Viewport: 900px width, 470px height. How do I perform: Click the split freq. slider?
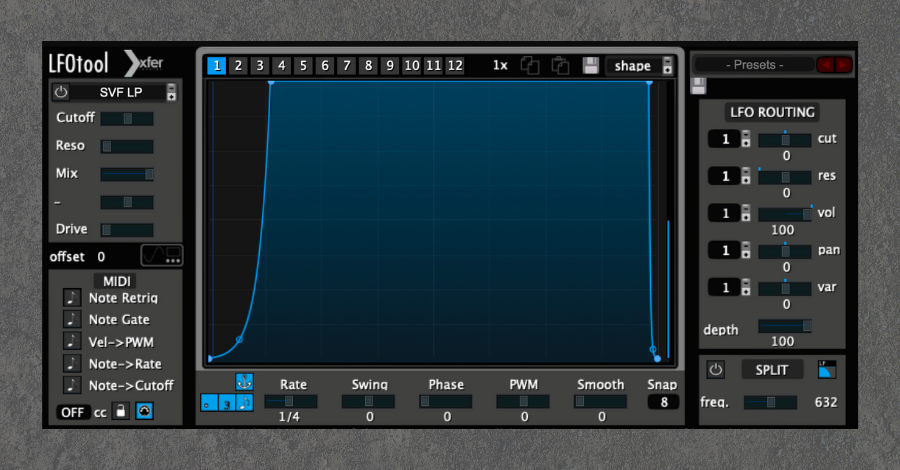(x=770, y=402)
